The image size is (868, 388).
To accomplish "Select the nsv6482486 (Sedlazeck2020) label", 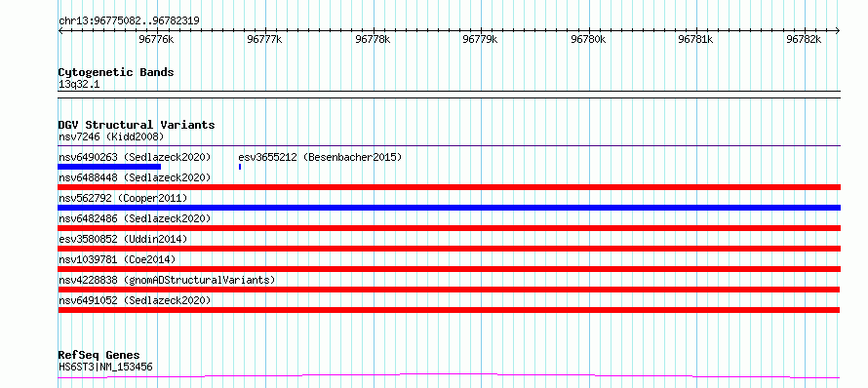I will 135,218.
